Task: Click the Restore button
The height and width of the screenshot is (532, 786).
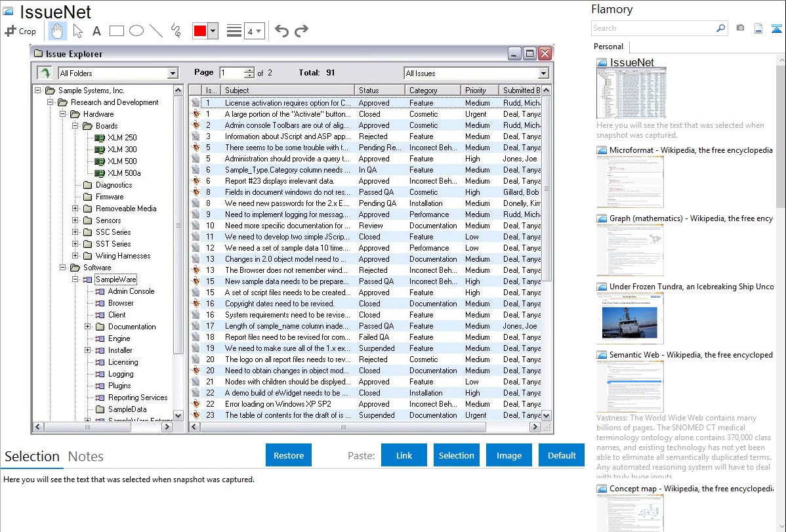Action: tap(289, 455)
